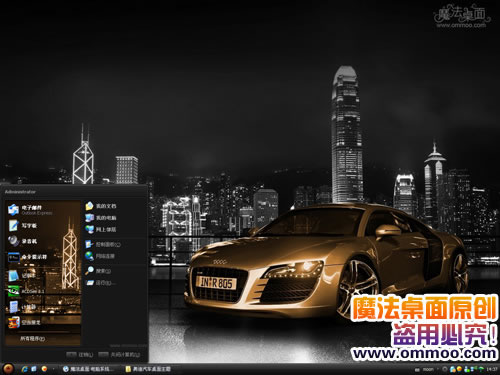Image resolution: width=500 pixels, height=375 pixels.
Task: Expand quick launch overflow arrow
Action: tap(53, 369)
